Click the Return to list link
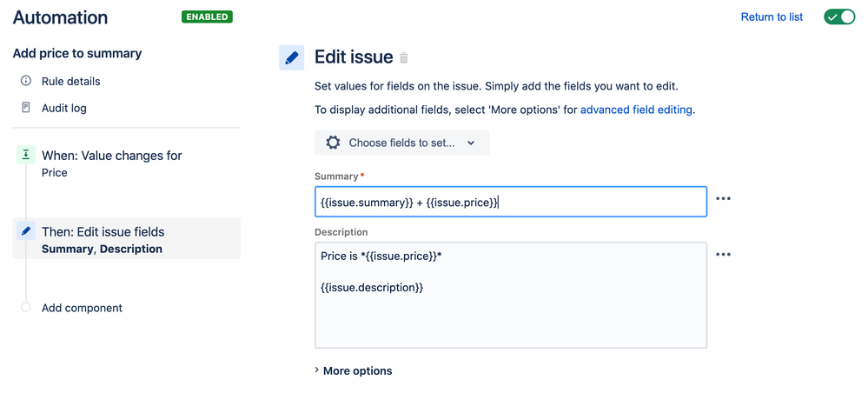This screenshot has height=393, width=868. pyautogui.click(x=772, y=17)
